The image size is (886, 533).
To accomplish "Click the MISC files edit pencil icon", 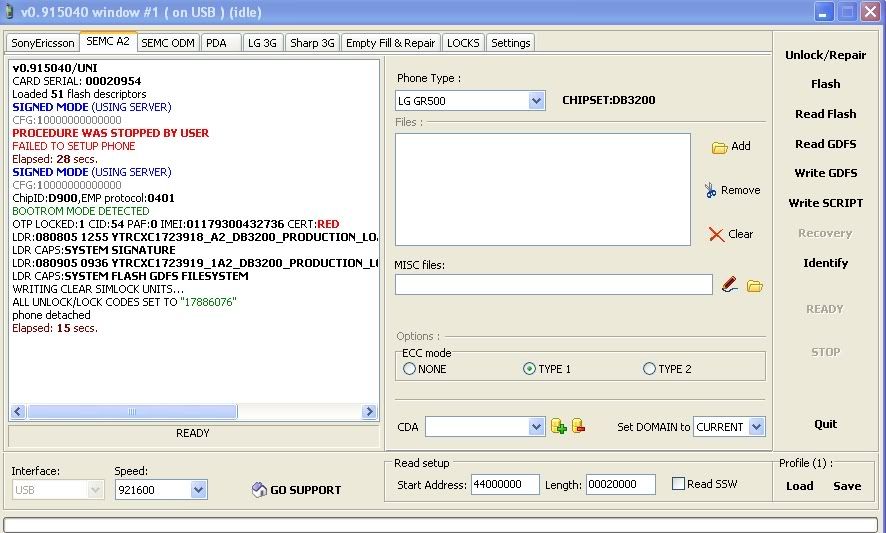I will pos(729,284).
